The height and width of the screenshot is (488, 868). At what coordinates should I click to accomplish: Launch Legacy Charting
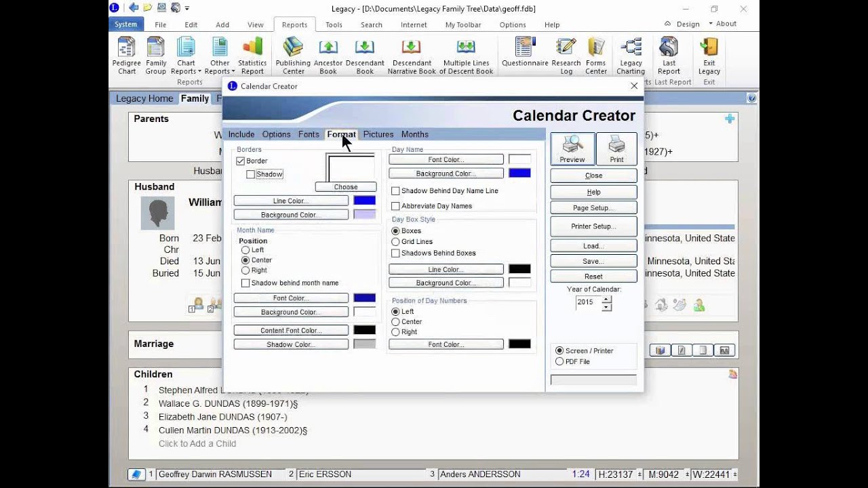631,56
